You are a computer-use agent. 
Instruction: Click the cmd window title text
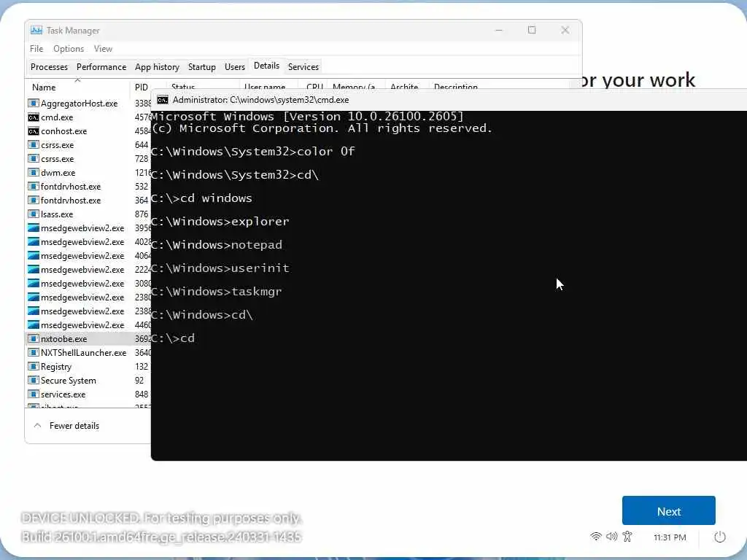pyautogui.click(x=260, y=100)
